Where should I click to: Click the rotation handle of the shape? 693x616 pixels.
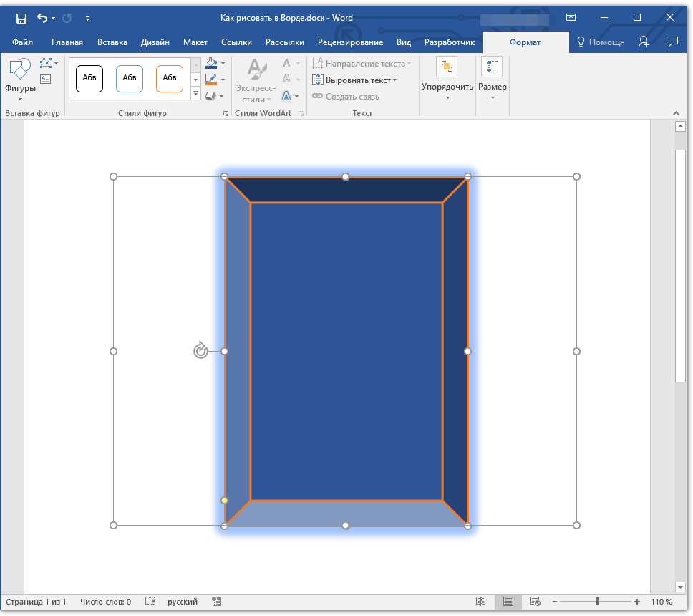[200, 351]
